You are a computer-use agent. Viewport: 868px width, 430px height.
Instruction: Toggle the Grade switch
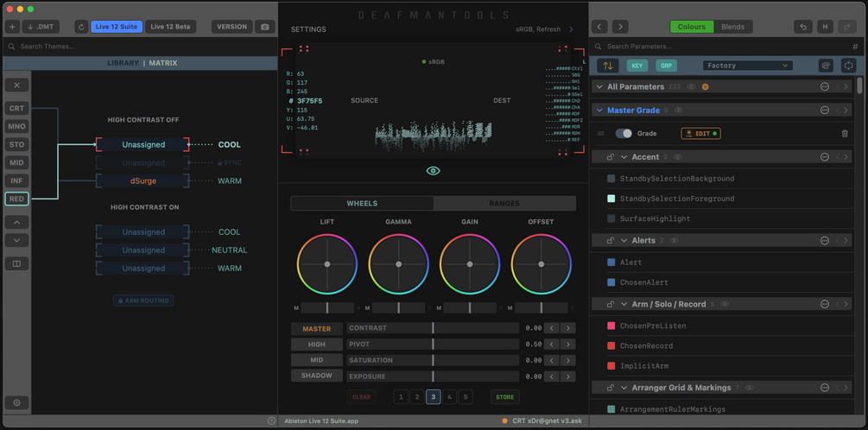click(x=624, y=133)
